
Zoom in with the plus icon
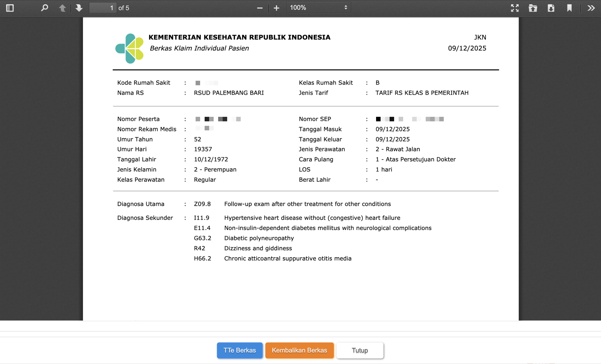coord(276,8)
